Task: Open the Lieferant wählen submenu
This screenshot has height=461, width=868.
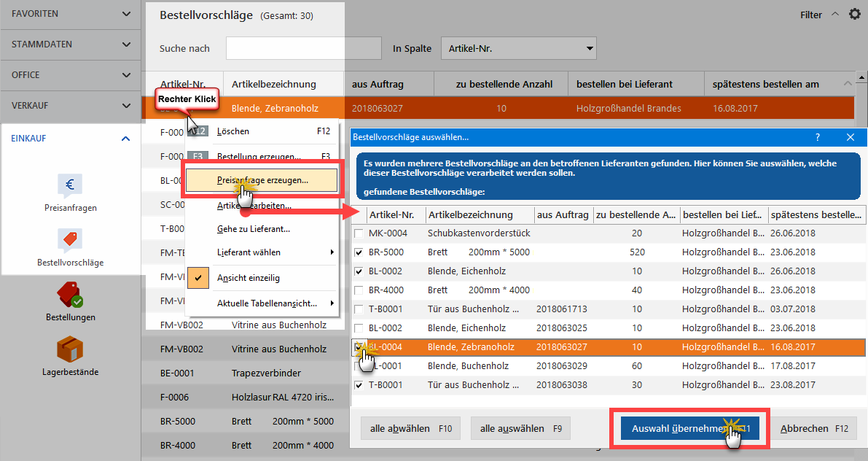Action: pyautogui.click(x=262, y=252)
